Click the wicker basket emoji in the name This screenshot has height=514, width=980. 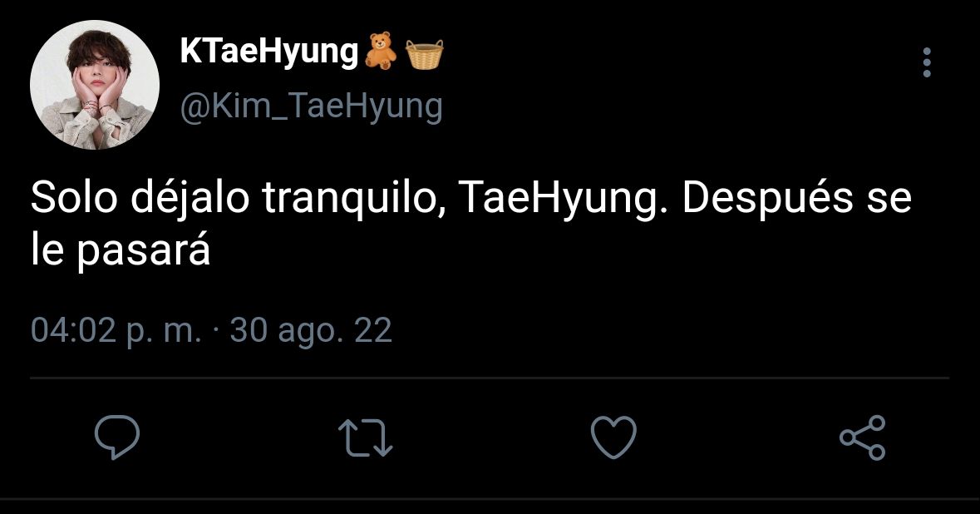(425, 53)
